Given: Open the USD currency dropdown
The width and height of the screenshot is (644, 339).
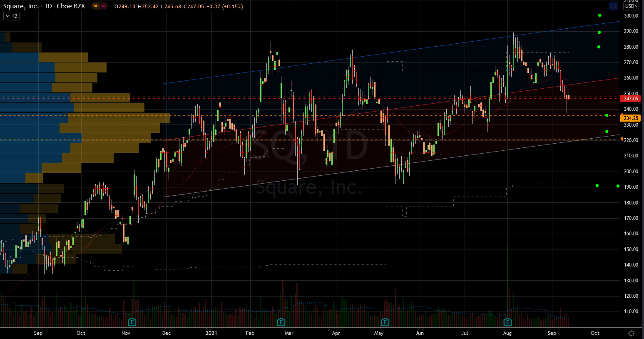Looking at the screenshot, I should pyautogui.click(x=632, y=6).
